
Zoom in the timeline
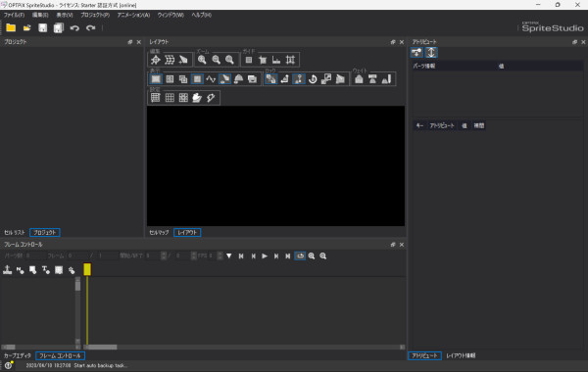312,256
